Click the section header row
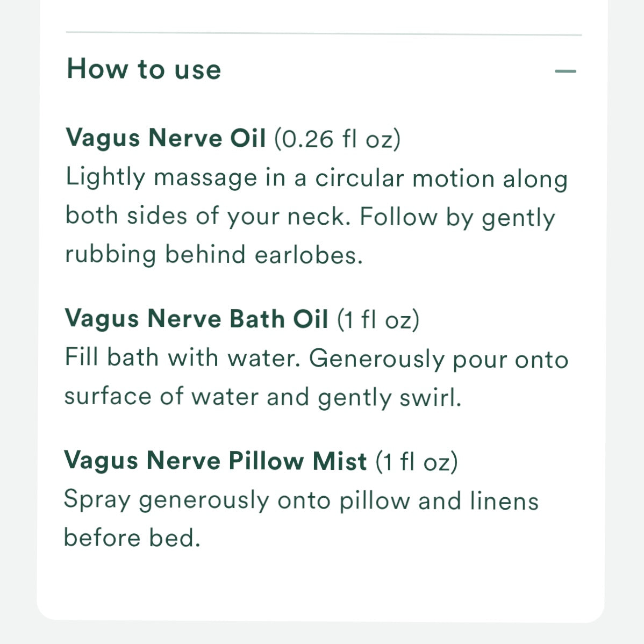The image size is (644, 644). pyautogui.click(x=323, y=69)
